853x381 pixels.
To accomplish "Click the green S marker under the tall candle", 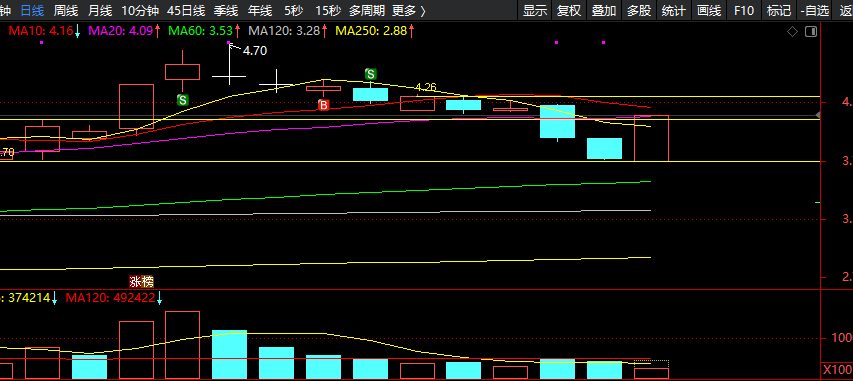I will click(183, 100).
